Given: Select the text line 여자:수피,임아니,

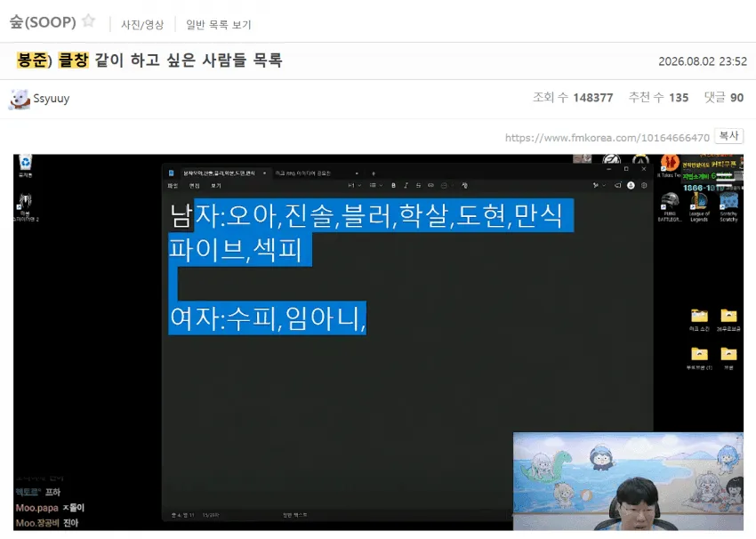Looking at the screenshot, I should point(268,318).
